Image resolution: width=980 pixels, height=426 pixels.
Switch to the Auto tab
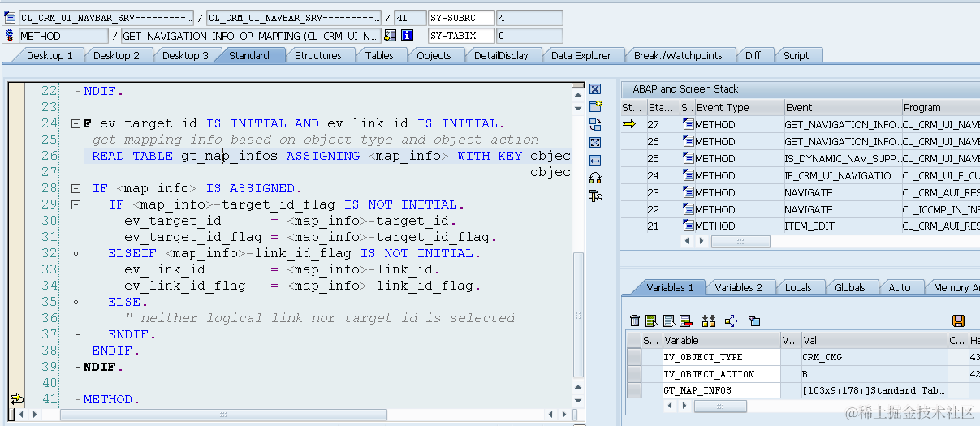pyautogui.click(x=900, y=287)
